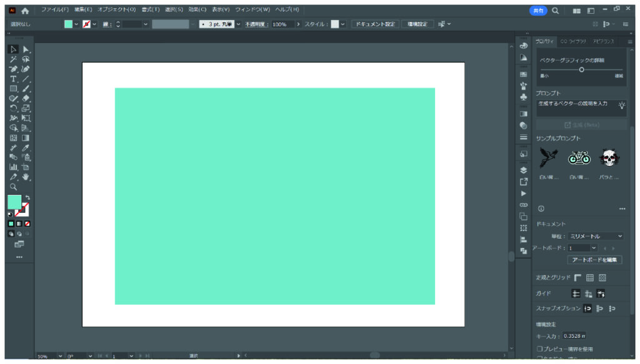Image resolution: width=640 pixels, height=364 pixels.
Task: Select the Blend tool
Action: point(13,157)
